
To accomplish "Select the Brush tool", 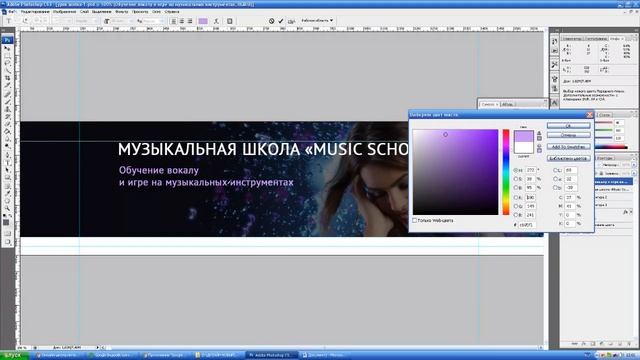I will (x=7, y=101).
